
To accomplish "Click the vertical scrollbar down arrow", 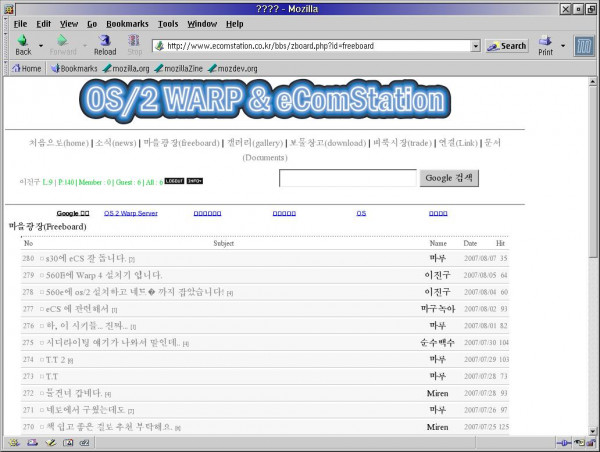I will pos(593,429).
